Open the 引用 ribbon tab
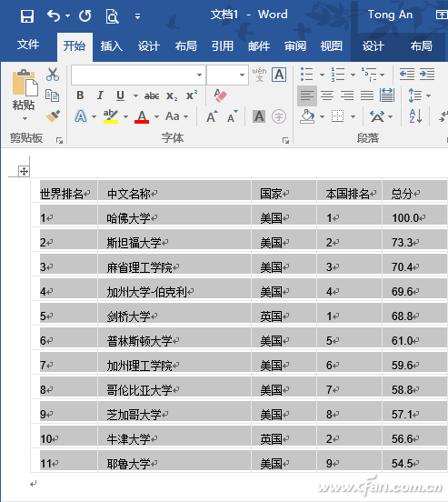448x502 pixels. (223, 45)
